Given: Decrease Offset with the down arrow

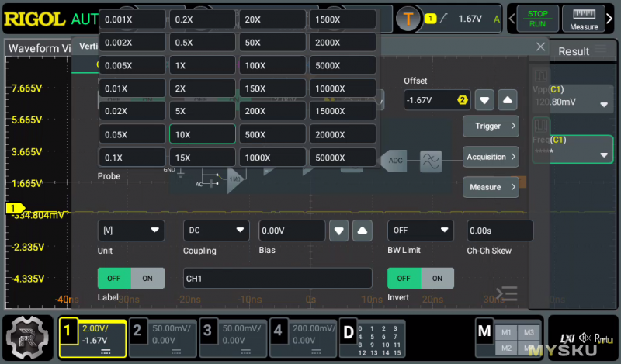Looking at the screenshot, I should tap(485, 100).
